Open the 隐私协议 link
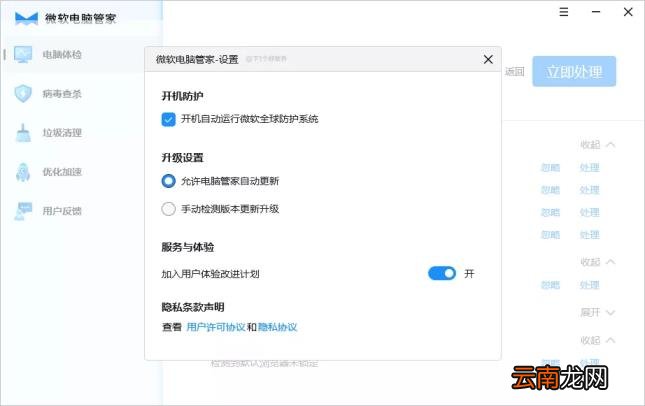The image size is (645, 406). point(278,327)
